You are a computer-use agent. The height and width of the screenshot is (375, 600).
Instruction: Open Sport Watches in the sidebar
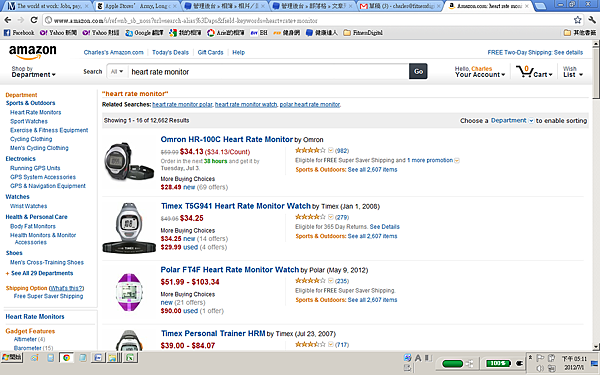[x=29, y=121]
